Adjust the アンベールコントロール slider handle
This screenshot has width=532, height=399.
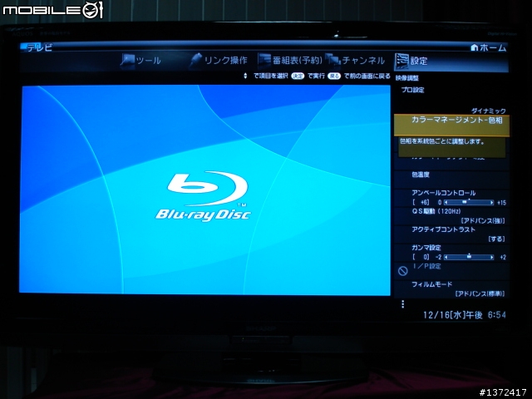(x=465, y=202)
